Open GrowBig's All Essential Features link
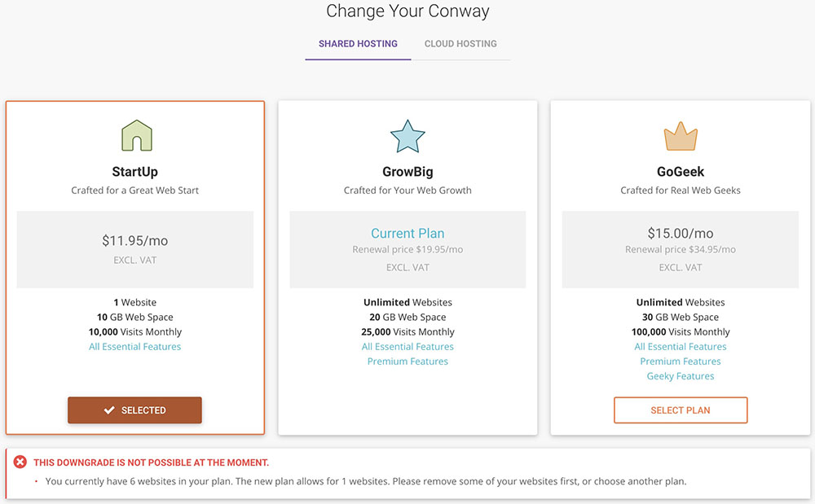Image resolution: width=815 pixels, height=504 pixels. click(407, 347)
